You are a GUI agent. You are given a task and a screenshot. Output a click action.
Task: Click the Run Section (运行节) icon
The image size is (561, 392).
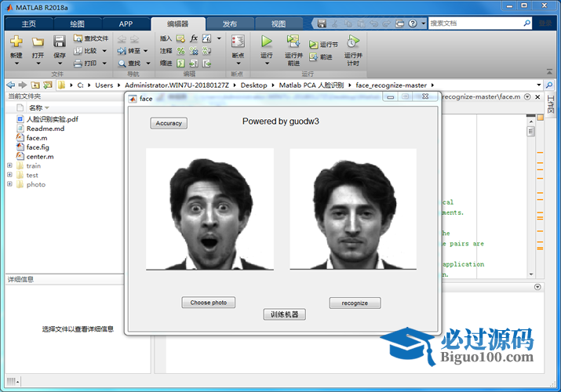point(315,45)
